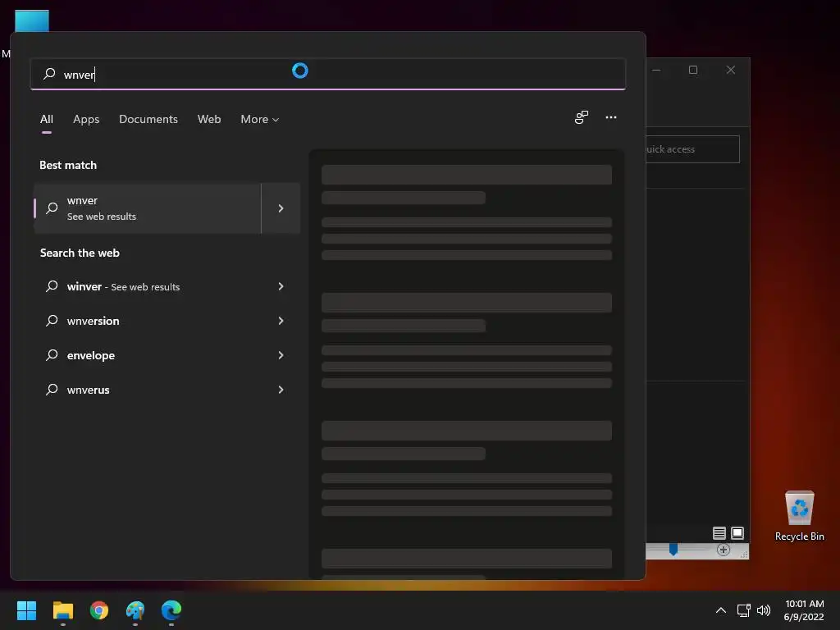
Task: Click the zoom slider handle in background window
Action: click(x=673, y=550)
